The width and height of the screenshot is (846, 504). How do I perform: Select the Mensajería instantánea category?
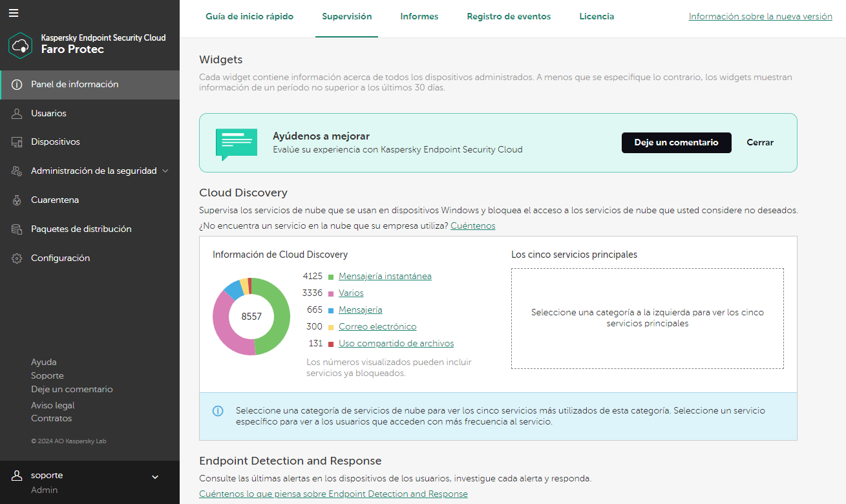coord(385,277)
